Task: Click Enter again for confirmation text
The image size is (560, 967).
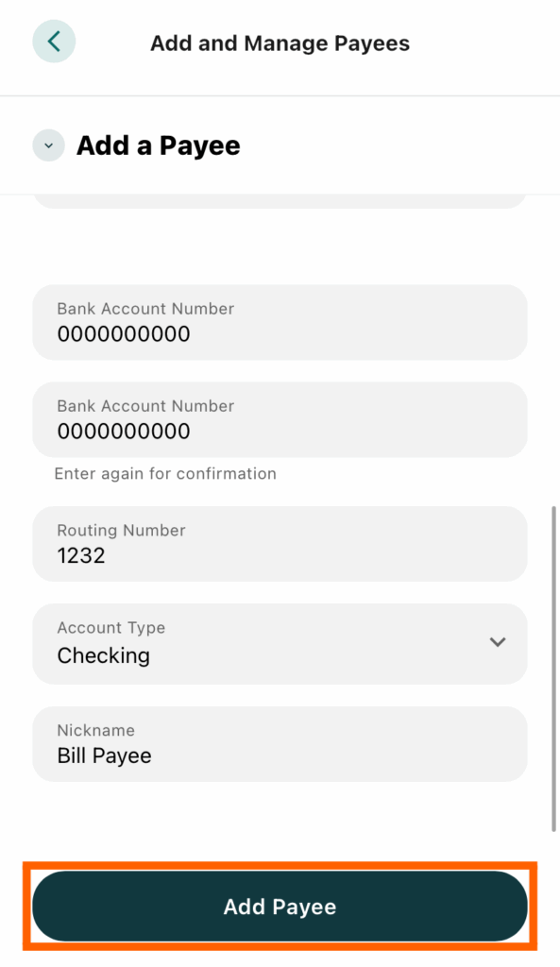Action: [x=165, y=473]
